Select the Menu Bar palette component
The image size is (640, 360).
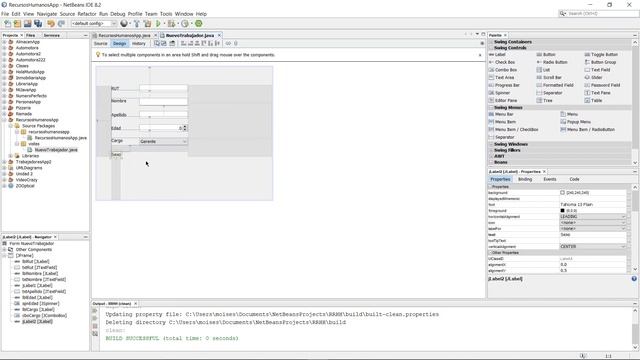501,114
